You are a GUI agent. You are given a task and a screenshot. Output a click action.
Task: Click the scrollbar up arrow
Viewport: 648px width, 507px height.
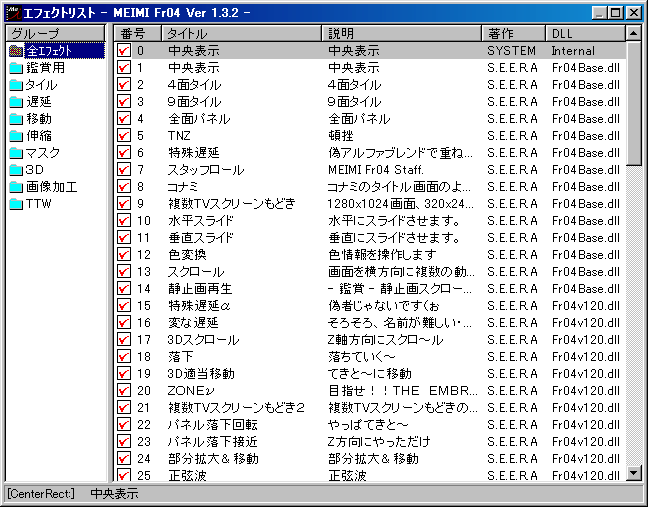[x=634, y=33]
